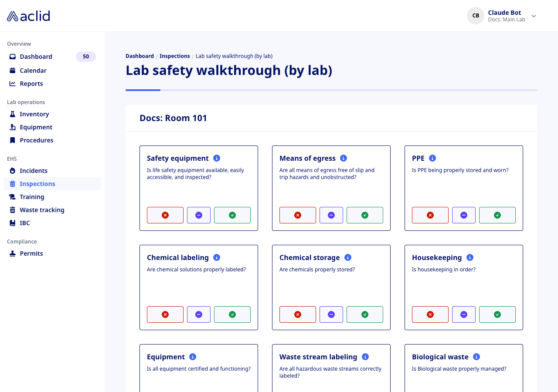The width and height of the screenshot is (558, 392).
Task: Show info for PPE
Action: coord(432,158)
